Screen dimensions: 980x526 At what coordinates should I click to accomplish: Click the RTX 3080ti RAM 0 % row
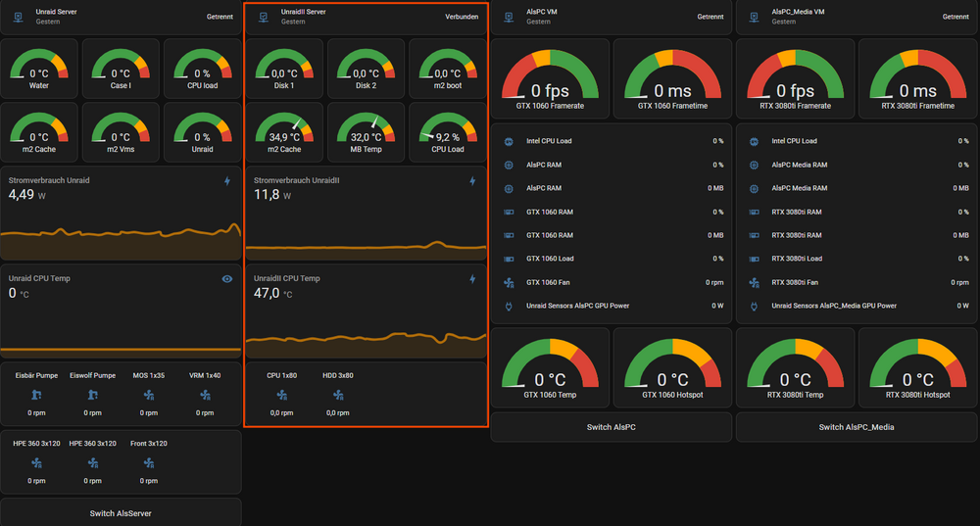857,213
